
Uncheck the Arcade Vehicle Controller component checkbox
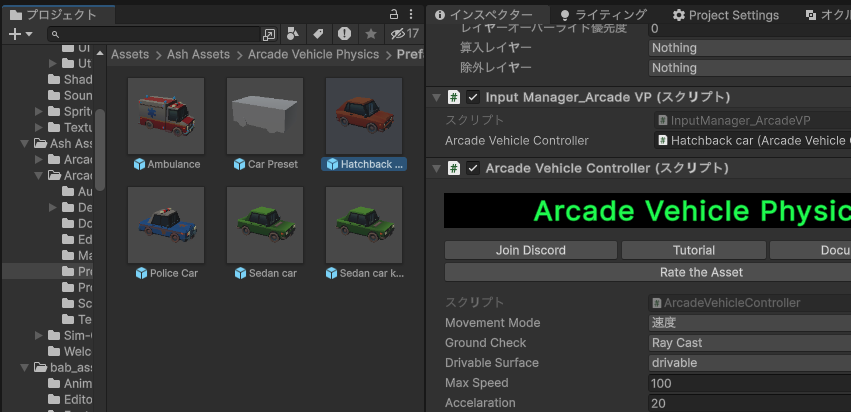coord(473,167)
